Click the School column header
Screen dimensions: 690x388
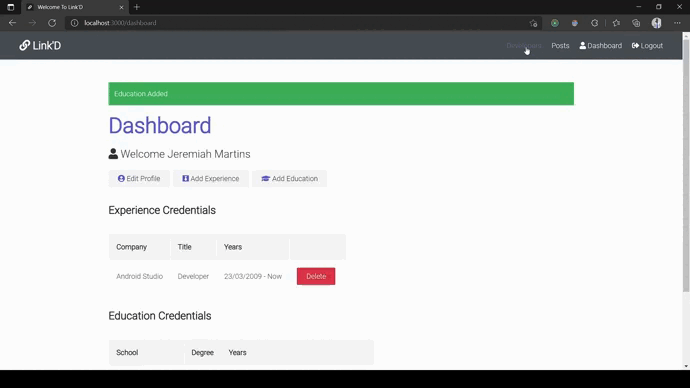pos(127,352)
